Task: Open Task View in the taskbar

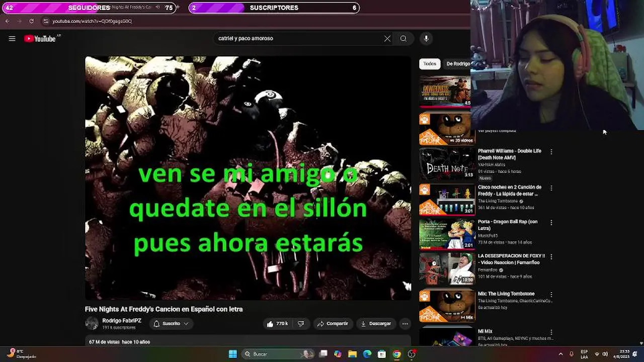Action: [x=324, y=354]
